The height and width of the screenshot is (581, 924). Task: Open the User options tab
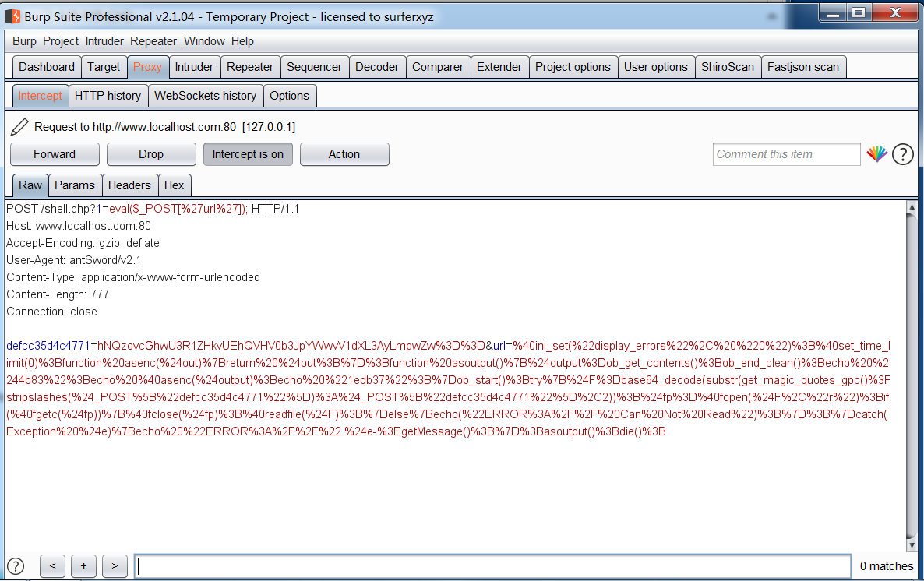(656, 67)
